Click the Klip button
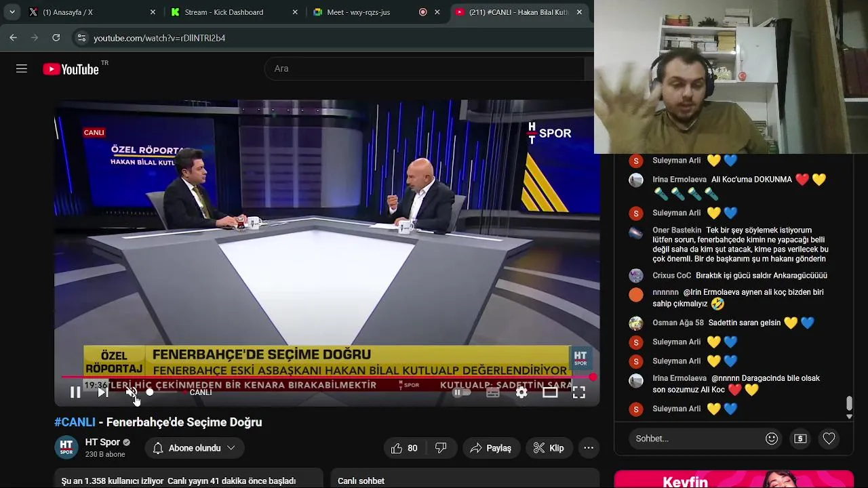This screenshot has height=488, width=868. pos(549,448)
